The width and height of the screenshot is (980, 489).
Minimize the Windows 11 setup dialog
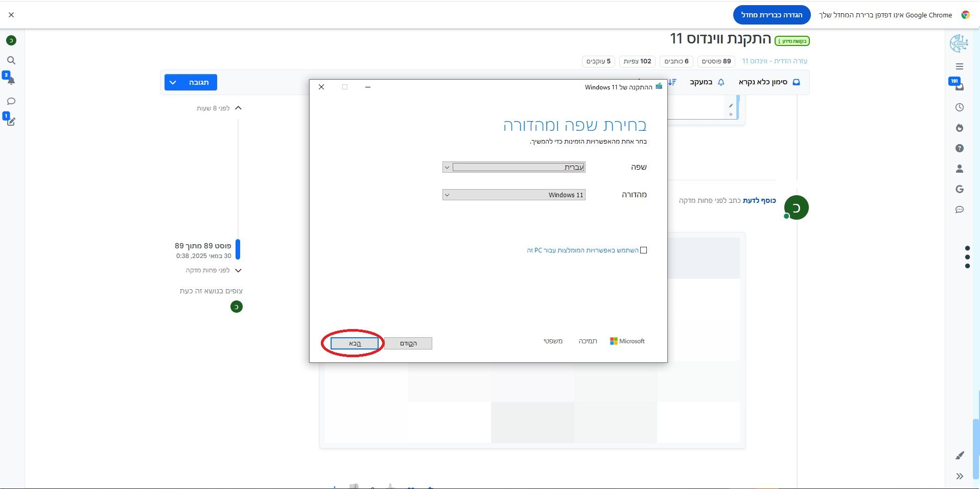[368, 87]
